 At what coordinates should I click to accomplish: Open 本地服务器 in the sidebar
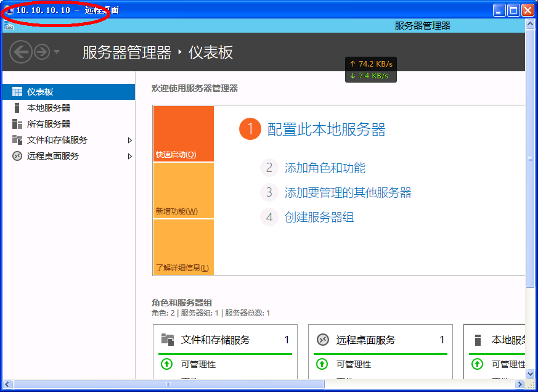48,108
